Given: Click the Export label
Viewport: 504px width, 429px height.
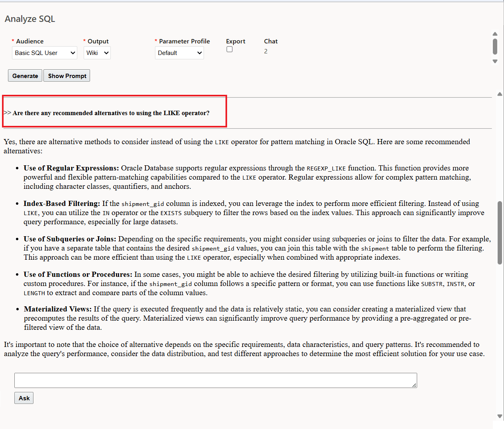Looking at the screenshot, I should click(x=235, y=41).
